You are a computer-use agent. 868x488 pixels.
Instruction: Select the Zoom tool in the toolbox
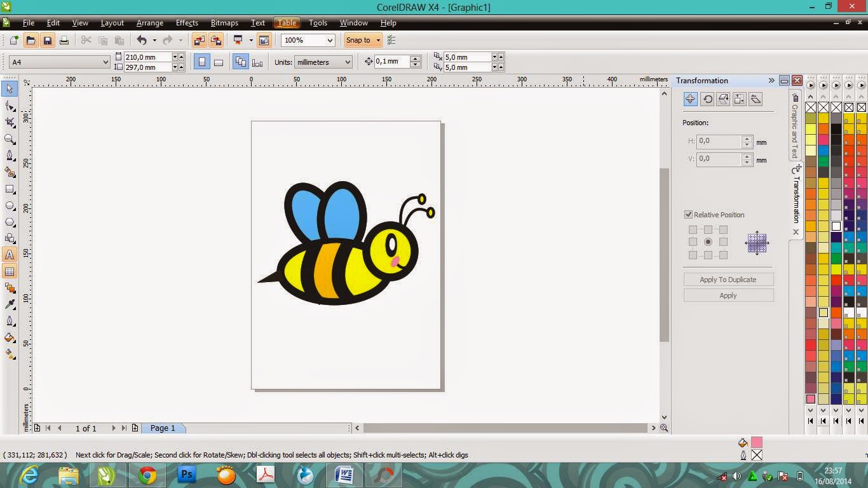(9, 139)
